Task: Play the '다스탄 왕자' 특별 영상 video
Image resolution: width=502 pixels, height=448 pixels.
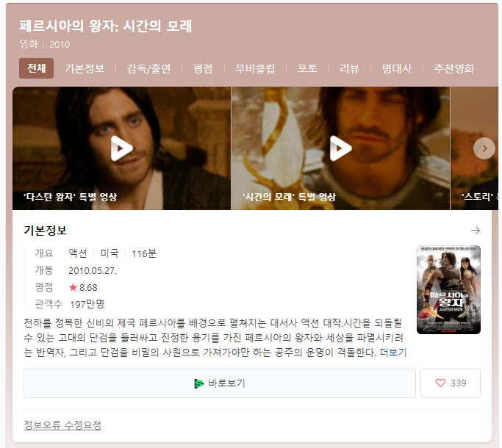Action: click(x=122, y=148)
